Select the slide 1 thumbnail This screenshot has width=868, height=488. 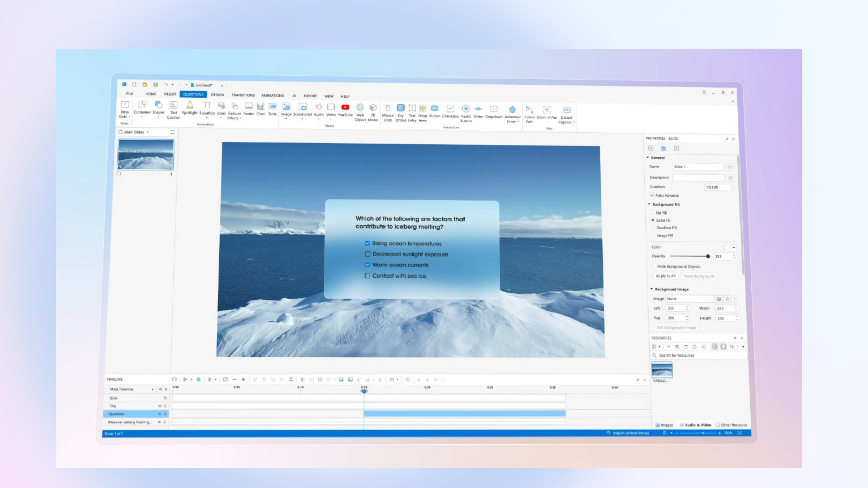pos(146,155)
